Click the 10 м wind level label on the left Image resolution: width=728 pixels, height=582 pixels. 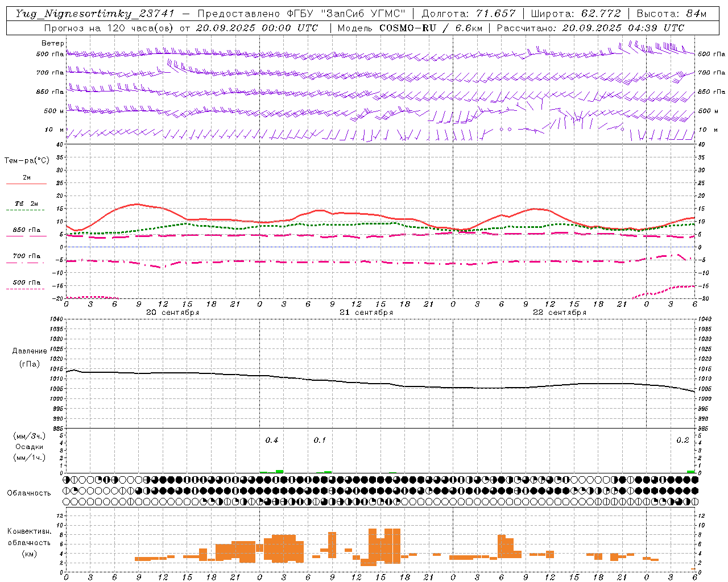(55, 130)
